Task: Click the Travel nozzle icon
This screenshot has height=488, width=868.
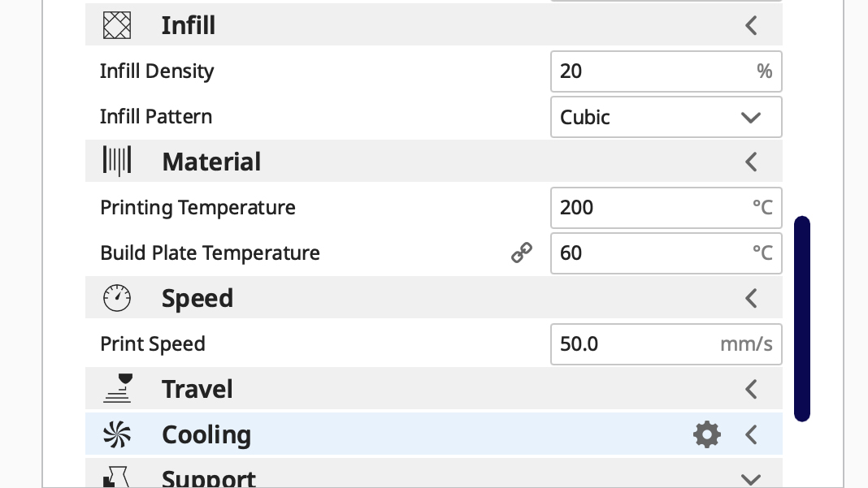Action: (x=117, y=389)
